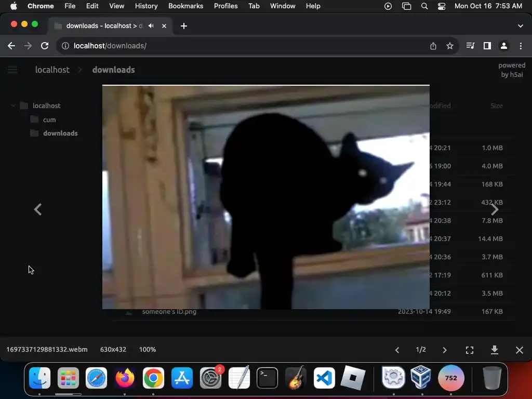The width and height of the screenshot is (532, 399).
Task: Click the forward navigation arrow
Action: coord(28,46)
